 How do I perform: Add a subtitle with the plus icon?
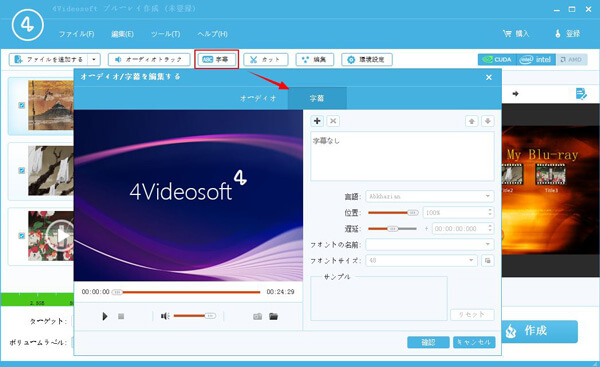point(317,121)
